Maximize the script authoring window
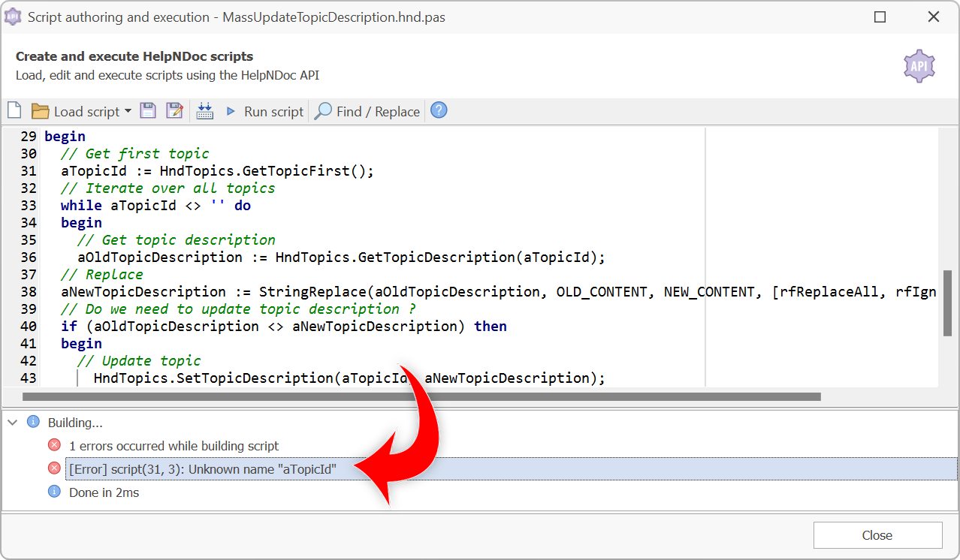 click(880, 17)
